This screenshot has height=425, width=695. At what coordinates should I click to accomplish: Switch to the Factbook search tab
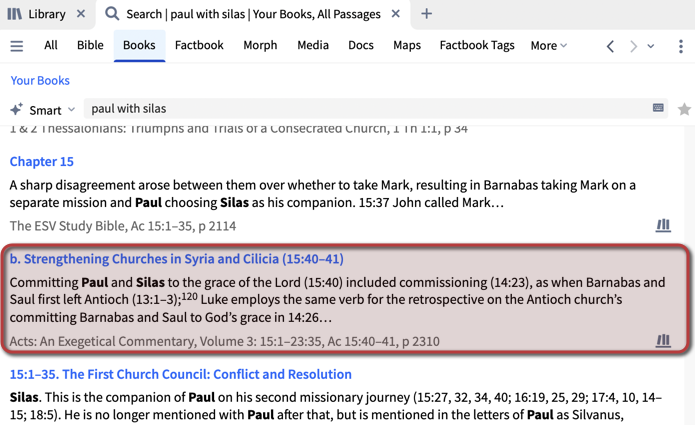point(199,45)
